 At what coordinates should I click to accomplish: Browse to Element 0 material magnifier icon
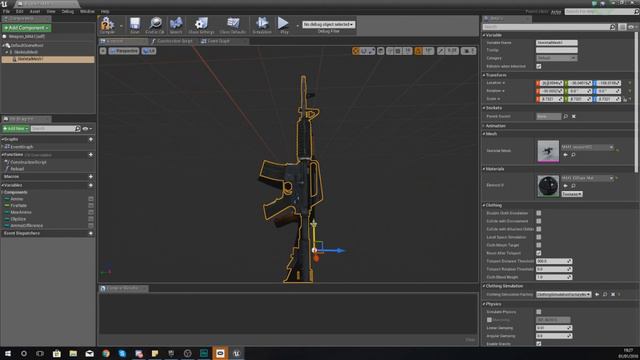[573, 186]
